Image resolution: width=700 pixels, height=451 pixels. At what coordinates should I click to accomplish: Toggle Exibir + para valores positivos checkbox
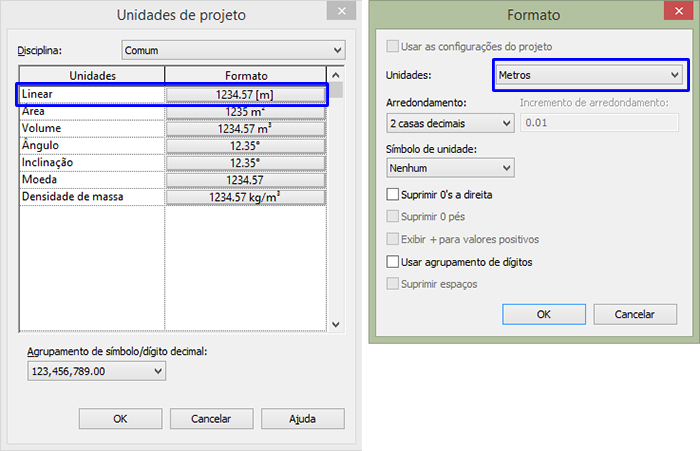click(393, 238)
